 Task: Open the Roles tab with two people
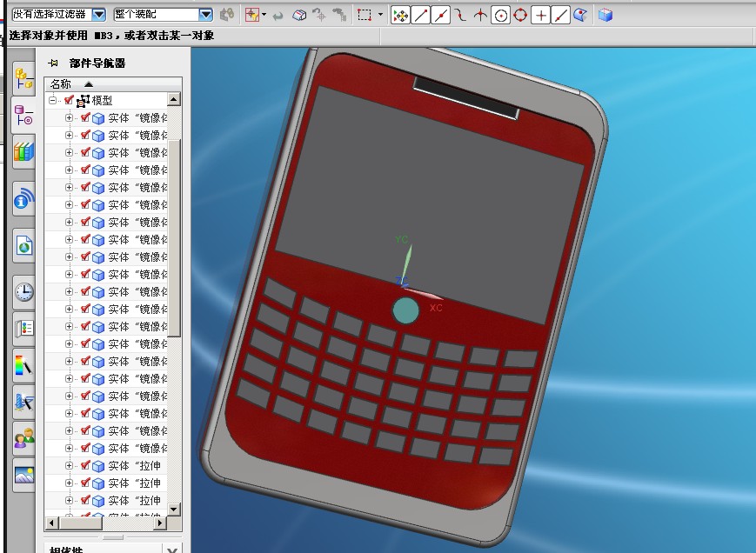point(23,437)
